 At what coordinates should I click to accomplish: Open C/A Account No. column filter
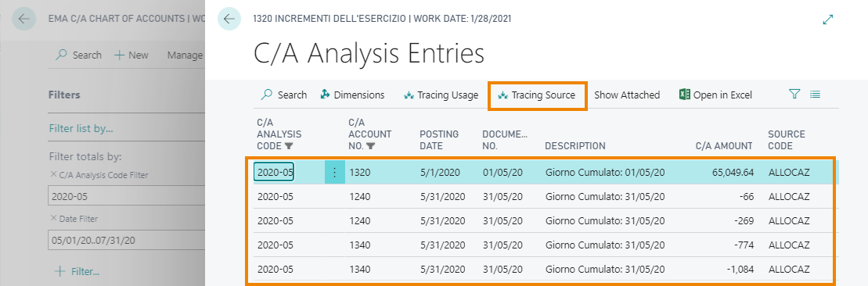click(x=371, y=147)
